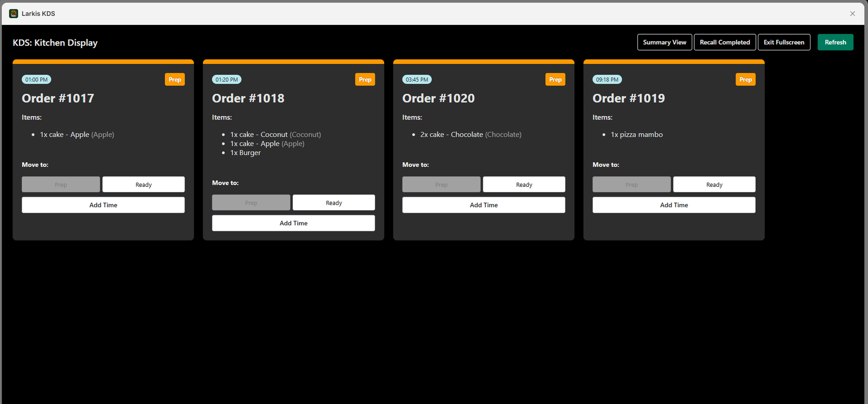Add Time to Order #1018
868x404 pixels.
coord(293,223)
